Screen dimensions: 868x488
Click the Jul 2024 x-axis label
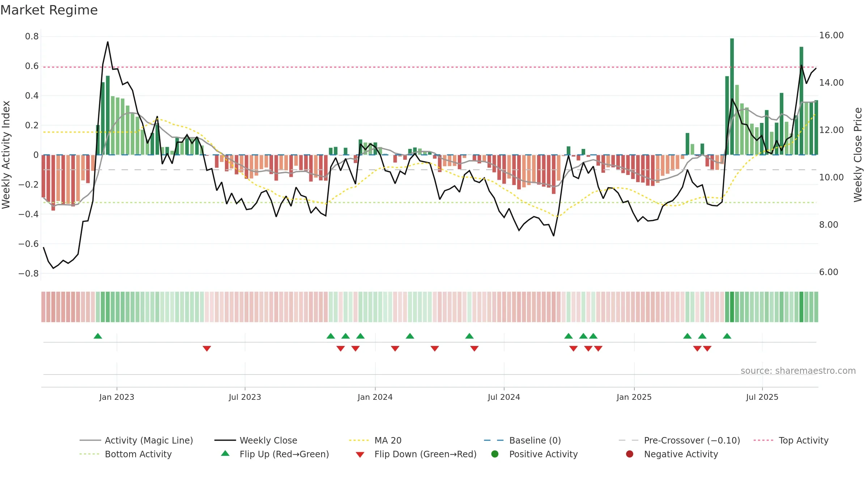pyautogui.click(x=504, y=397)
